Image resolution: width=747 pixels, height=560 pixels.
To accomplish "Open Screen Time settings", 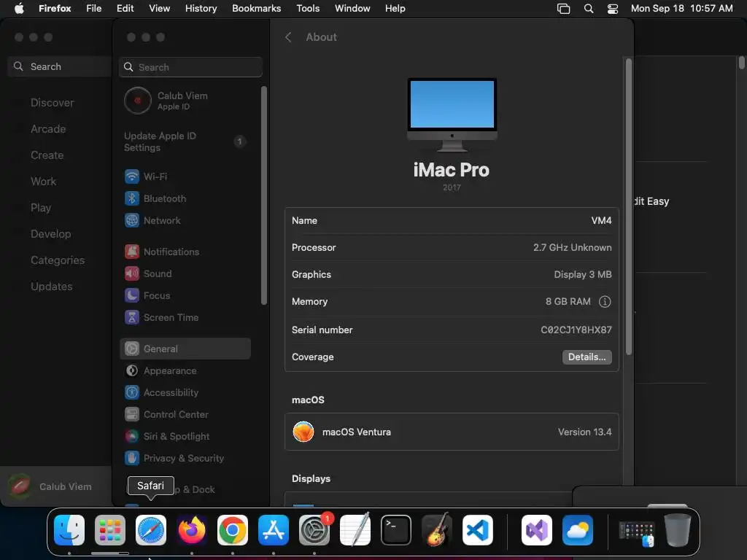I will click(185, 318).
